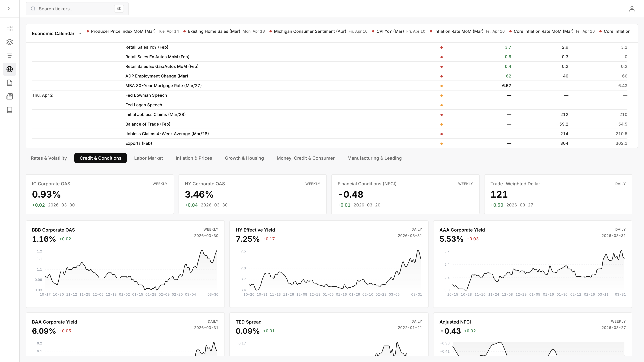Select the layers icon in the sidebar
644x362 pixels.
coord(9,42)
